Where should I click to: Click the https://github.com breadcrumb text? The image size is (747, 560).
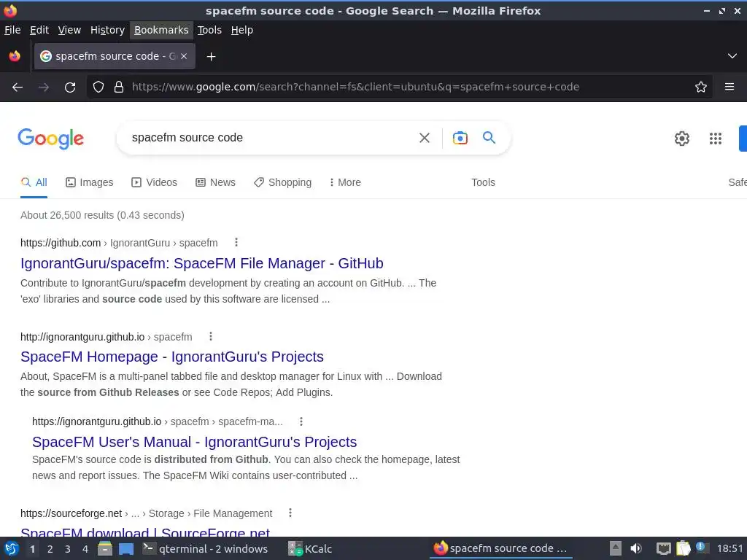pos(61,243)
